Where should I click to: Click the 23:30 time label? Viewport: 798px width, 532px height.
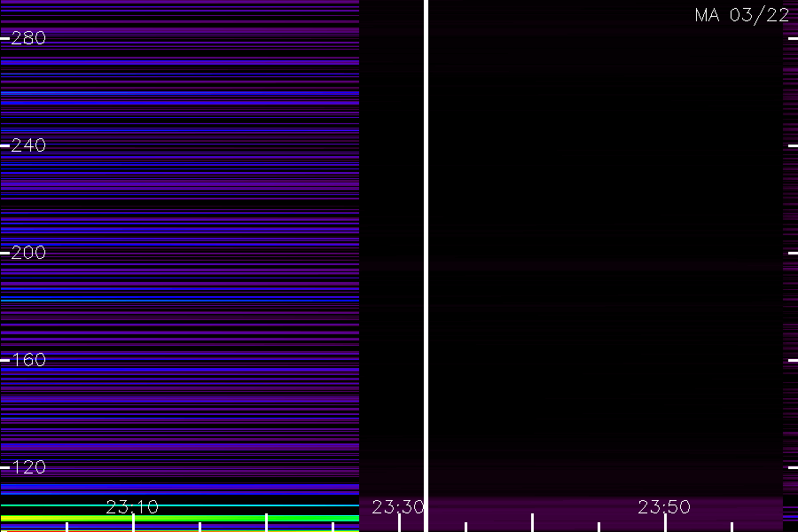coord(398,507)
